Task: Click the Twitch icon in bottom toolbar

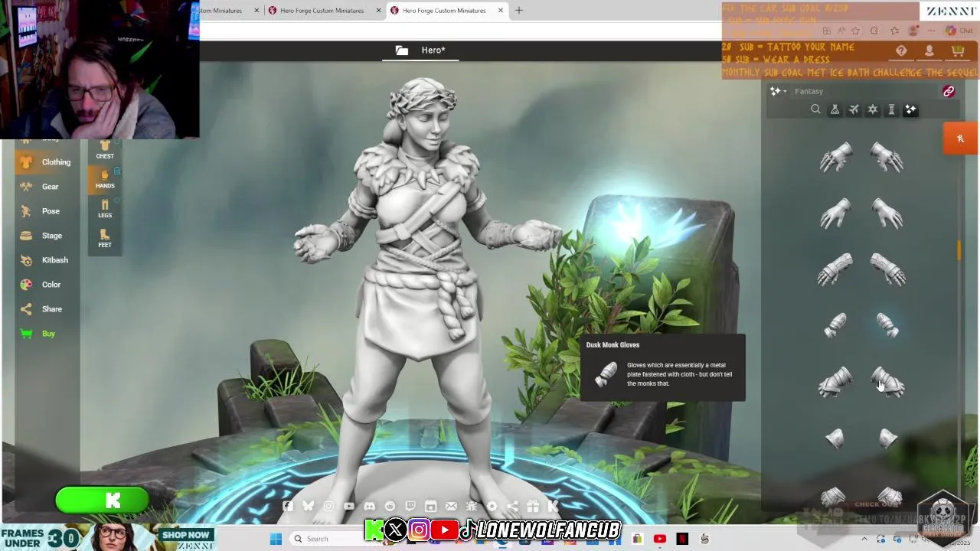Action: coord(410,506)
